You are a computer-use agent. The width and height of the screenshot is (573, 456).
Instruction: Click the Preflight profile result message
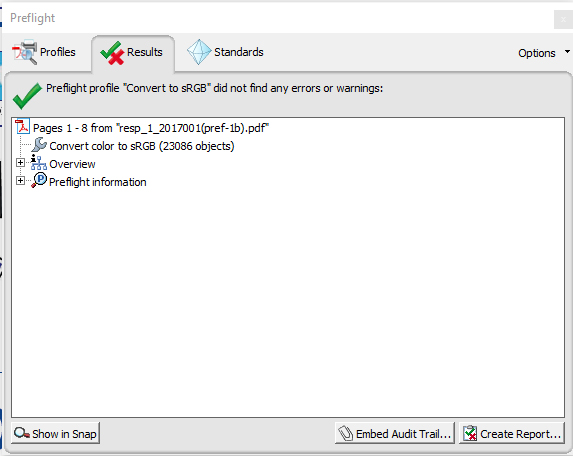pos(215,88)
